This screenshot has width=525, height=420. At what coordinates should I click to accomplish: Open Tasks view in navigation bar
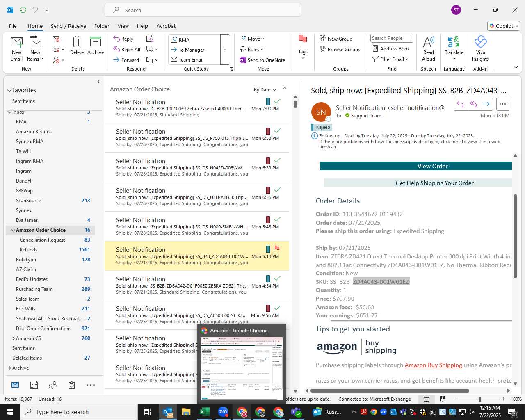(x=72, y=385)
